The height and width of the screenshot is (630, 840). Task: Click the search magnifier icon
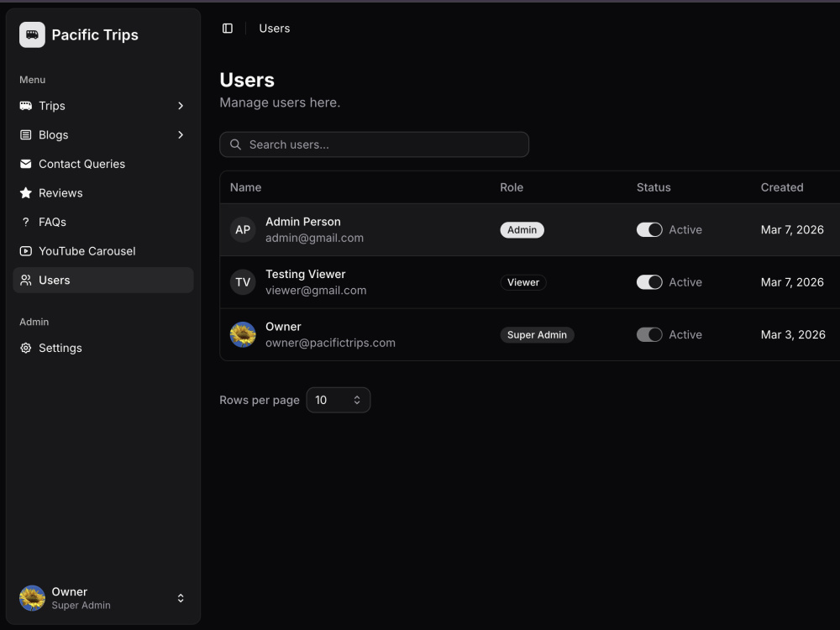(235, 144)
